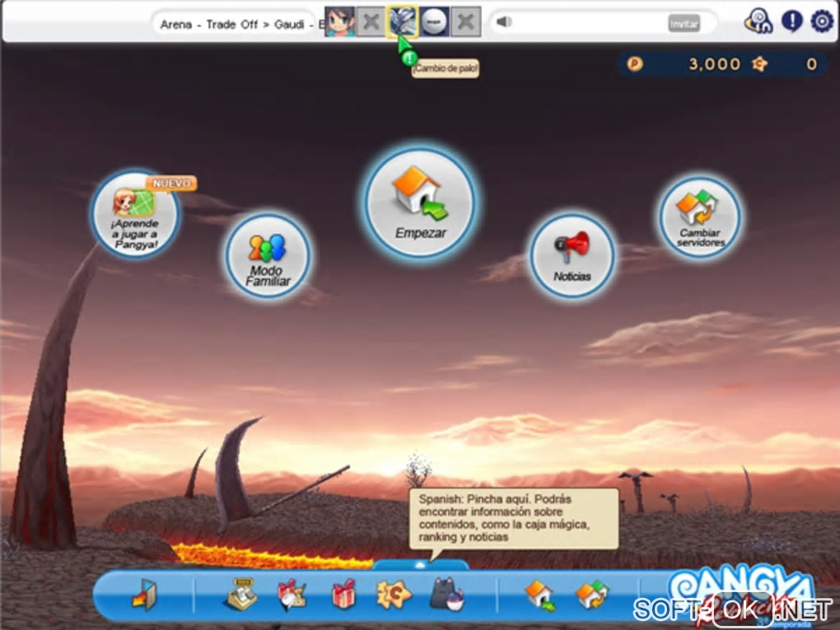Image resolution: width=840 pixels, height=630 pixels.
Task: Open ¡Aprende a jugar a Pangya! tutorial
Action: pyautogui.click(x=135, y=213)
